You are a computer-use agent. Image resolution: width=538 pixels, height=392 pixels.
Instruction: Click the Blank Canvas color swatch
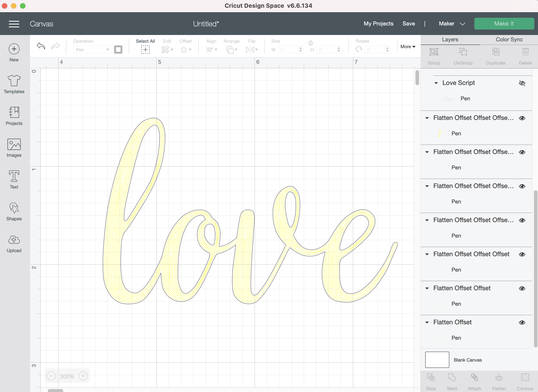click(x=437, y=360)
